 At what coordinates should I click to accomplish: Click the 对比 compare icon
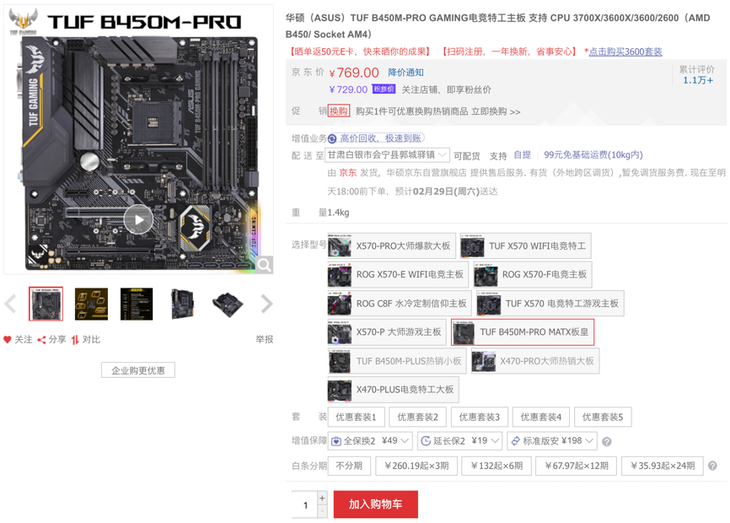tap(75, 340)
